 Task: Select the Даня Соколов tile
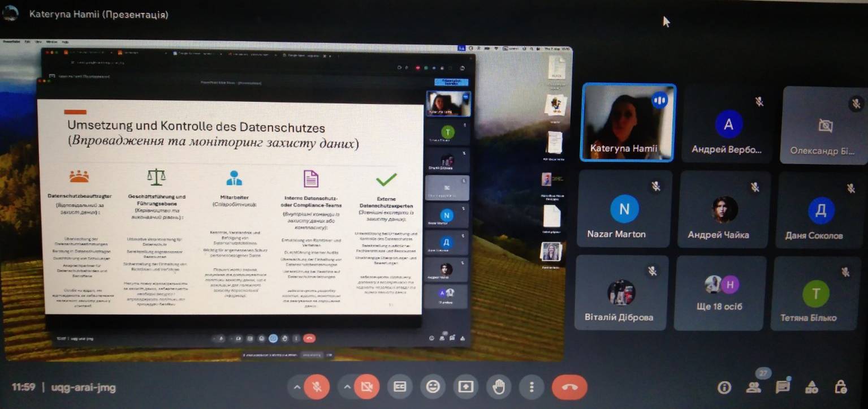click(823, 210)
